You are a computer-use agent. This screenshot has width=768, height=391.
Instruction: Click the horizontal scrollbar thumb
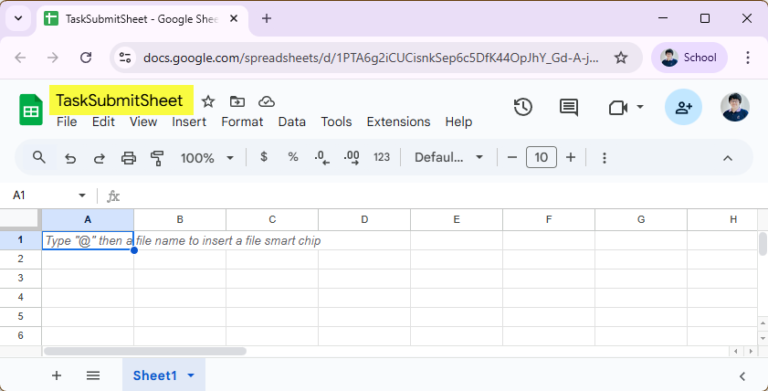(145, 351)
